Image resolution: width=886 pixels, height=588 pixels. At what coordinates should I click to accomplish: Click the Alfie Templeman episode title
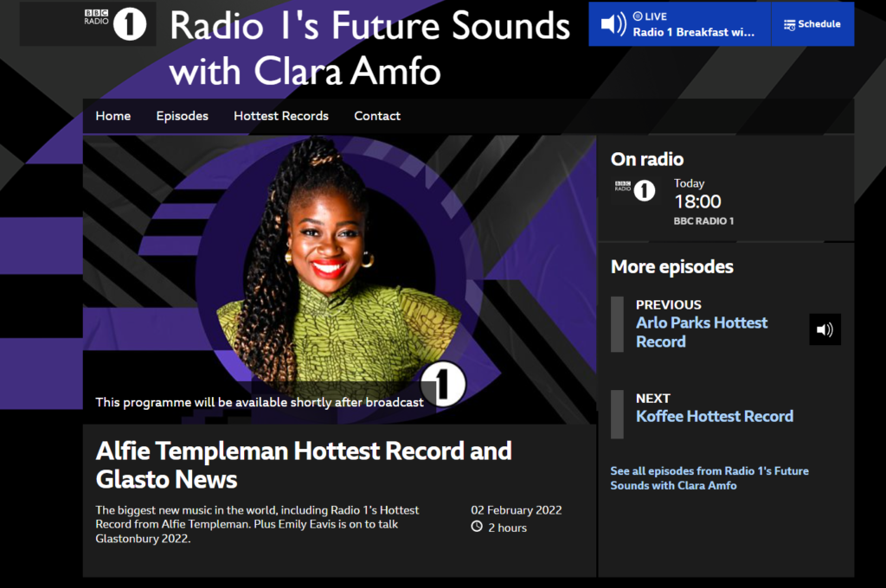click(x=304, y=465)
